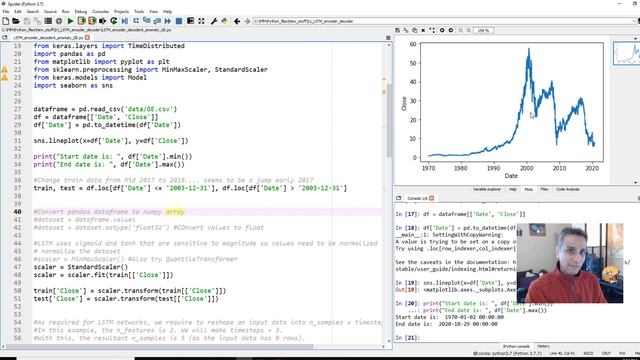
Task: Show previous plot icon
Action: 442,30
